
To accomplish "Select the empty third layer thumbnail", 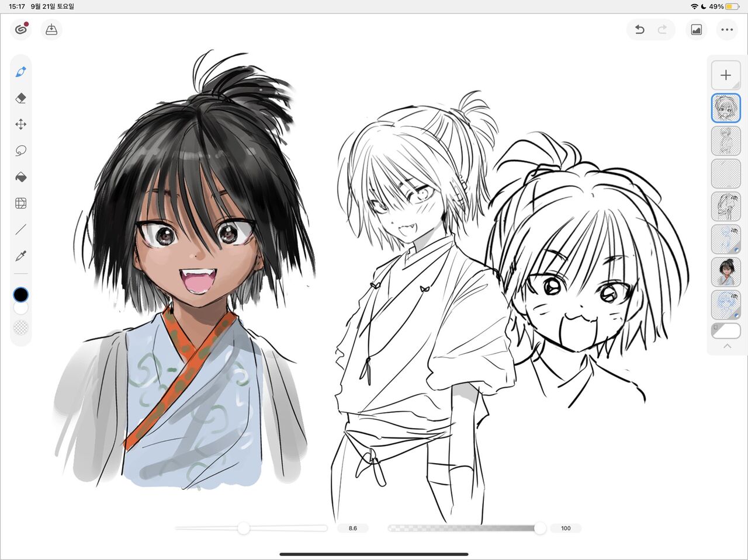I will [726, 173].
